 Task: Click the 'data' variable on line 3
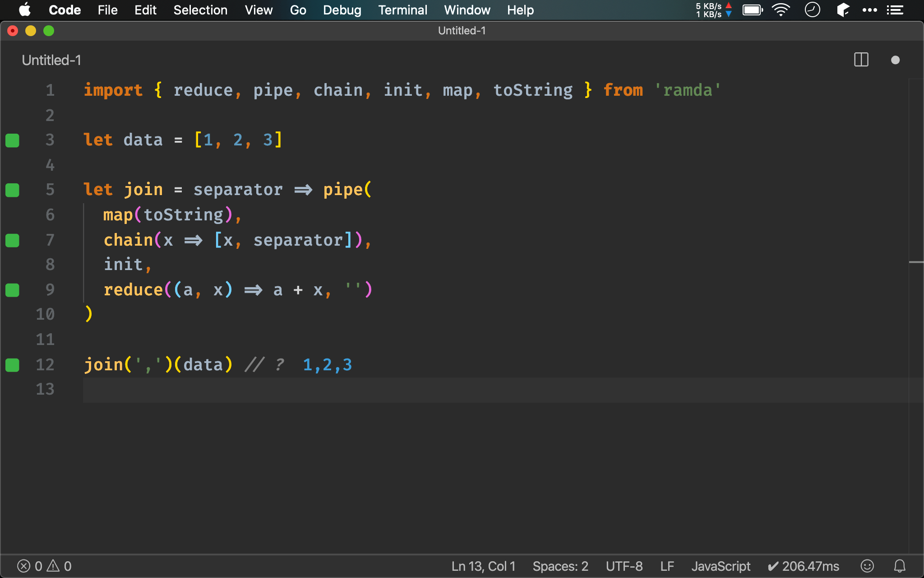(143, 140)
